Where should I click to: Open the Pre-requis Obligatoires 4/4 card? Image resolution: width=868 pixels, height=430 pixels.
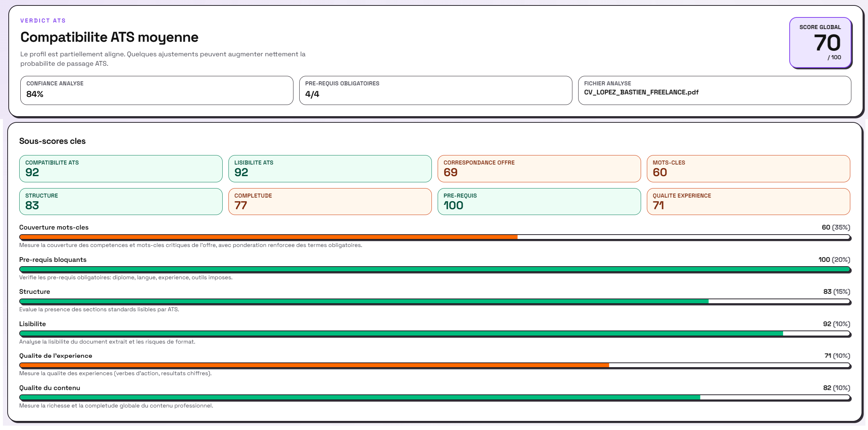pyautogui.click(x=436, y=90)
